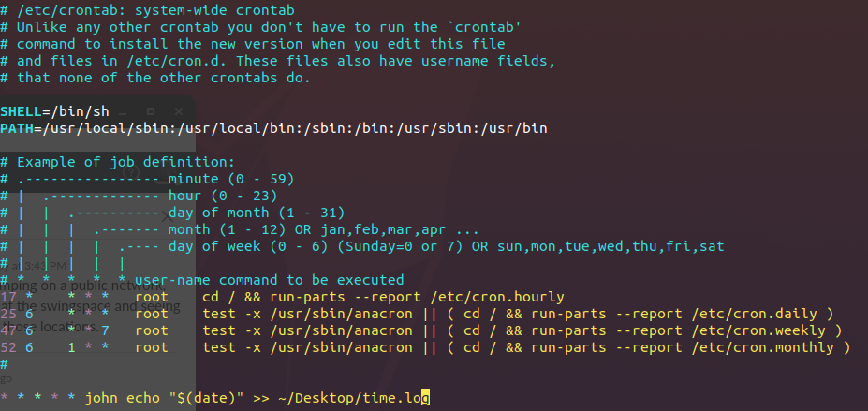The width and height of the screenshot is (868, 411).
Task: Click the 'minute (0 - 59)' comment text
Action: (x=231, y=178)
